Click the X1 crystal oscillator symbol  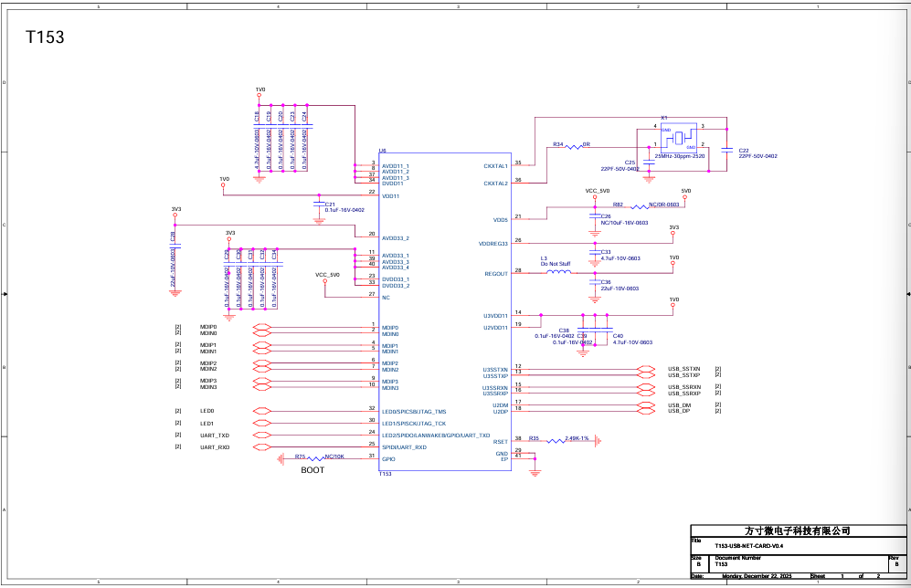coord(679,138)
